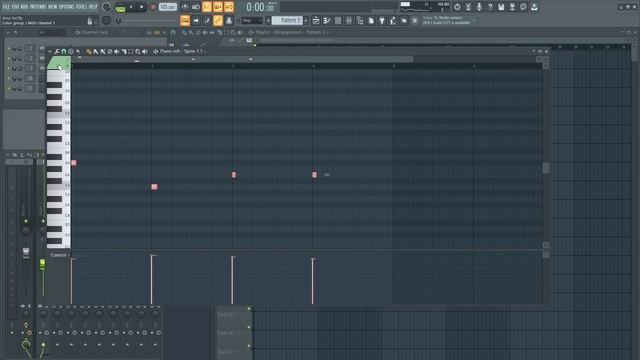This screenshot has height=360, width=640.
Task: Click the FL Studio version available news
Action: [446, 20]
